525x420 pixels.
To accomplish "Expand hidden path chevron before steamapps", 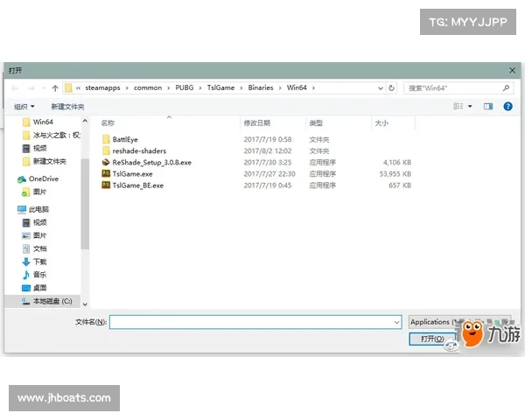I will pos(78,88).
